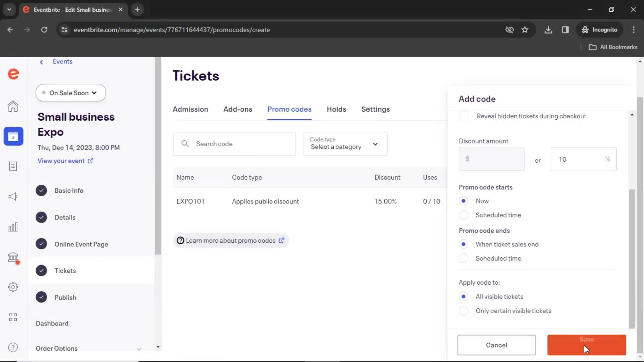Click the Help question mark icon

click(x=13, y=347)
